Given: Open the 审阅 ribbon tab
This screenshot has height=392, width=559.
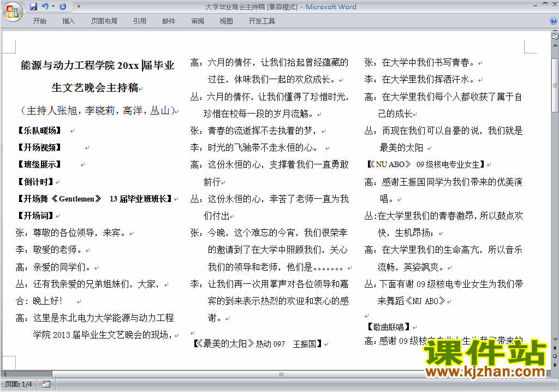Looking at the screenshot, I should pyautogui.click(x=198, y=21).
